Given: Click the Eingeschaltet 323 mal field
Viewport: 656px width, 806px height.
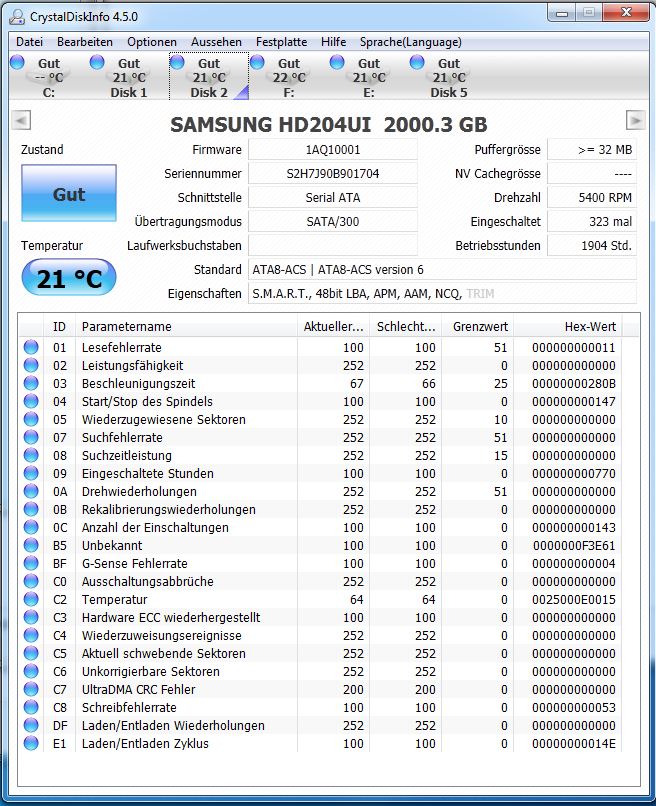Looking at the screenshot, I should click(x=592, y=222).
